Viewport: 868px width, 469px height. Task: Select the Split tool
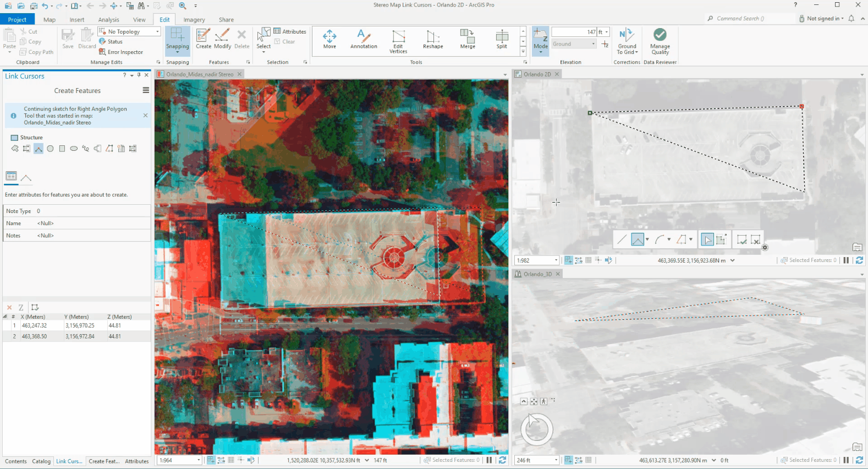click(502, 40)
